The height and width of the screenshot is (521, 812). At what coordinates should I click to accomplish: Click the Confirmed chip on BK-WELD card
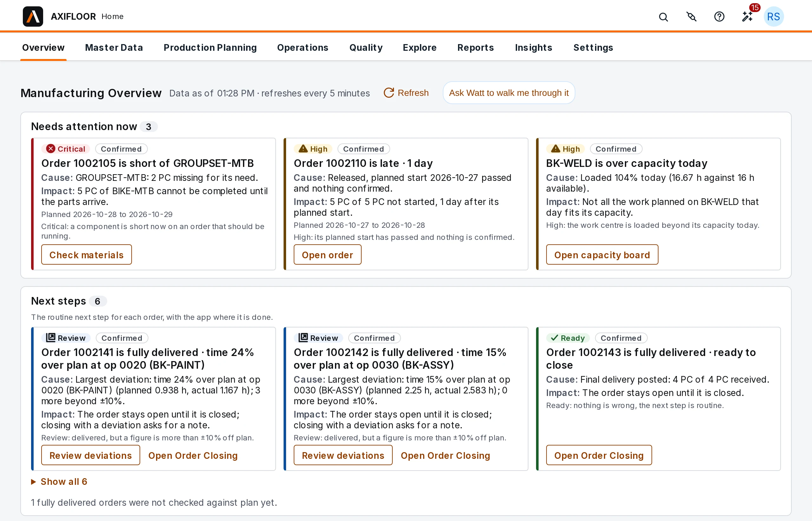pos(616,149)
